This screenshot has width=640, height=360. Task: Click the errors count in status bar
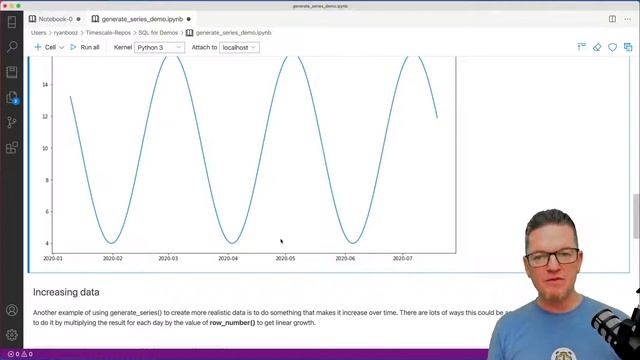13,354
